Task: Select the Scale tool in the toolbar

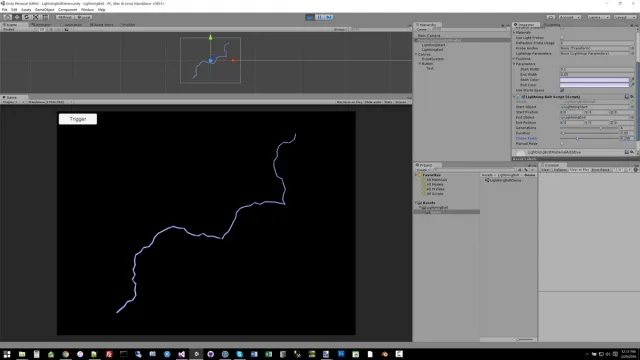Action: (x=36, y=17)
